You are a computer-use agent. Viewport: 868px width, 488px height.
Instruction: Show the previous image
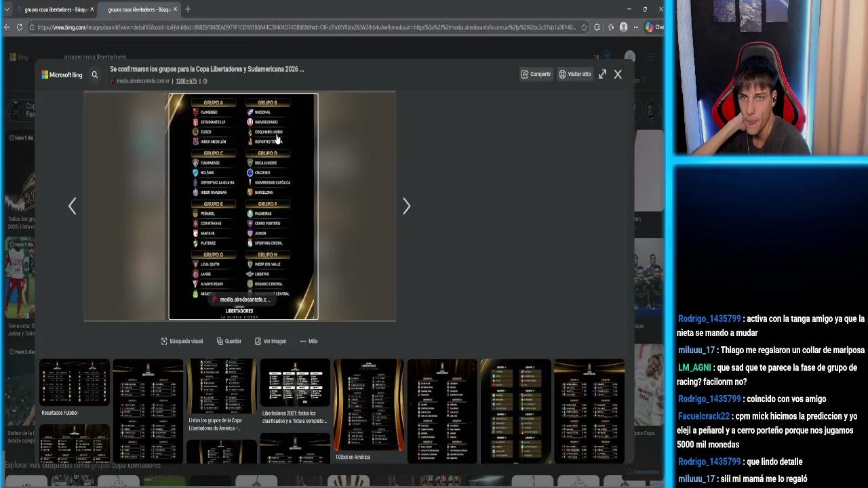tap(73, 206)
